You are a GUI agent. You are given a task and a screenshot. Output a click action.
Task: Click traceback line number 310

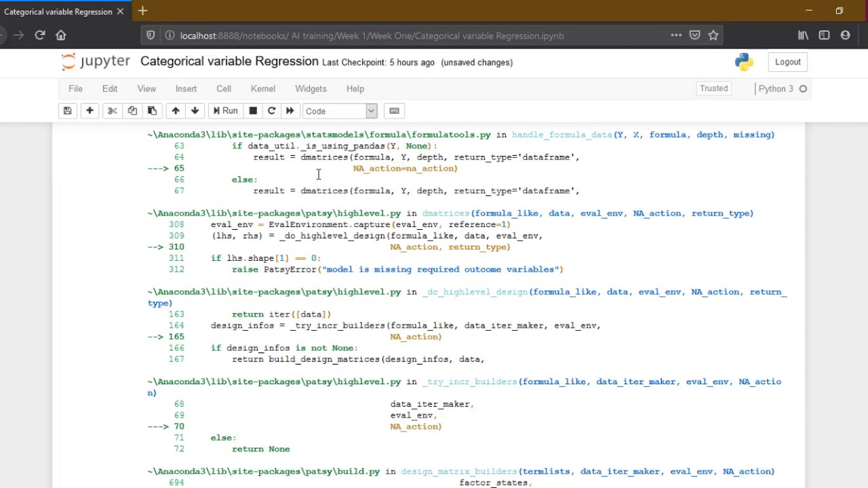point(176,247)
